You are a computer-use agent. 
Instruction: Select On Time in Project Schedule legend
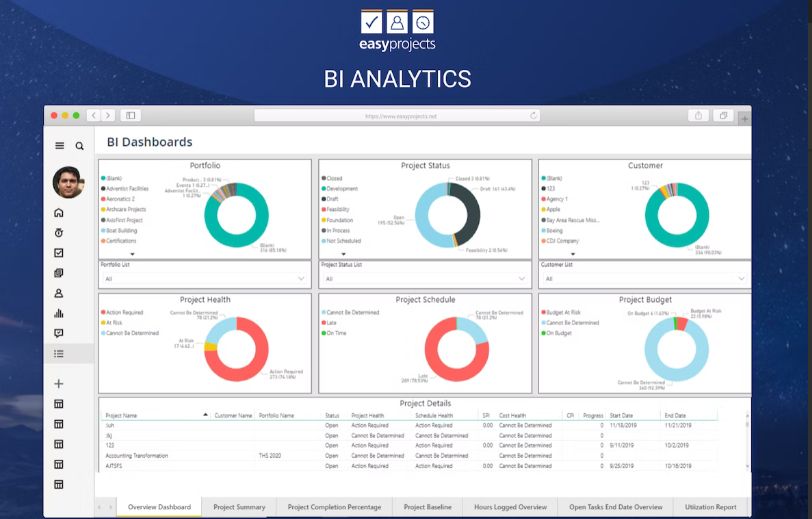[334, 333]
